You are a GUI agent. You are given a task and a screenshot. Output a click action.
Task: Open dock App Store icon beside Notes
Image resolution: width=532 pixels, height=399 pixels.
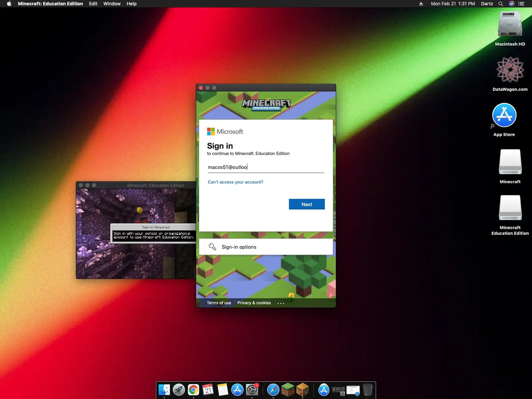[237, 390]
